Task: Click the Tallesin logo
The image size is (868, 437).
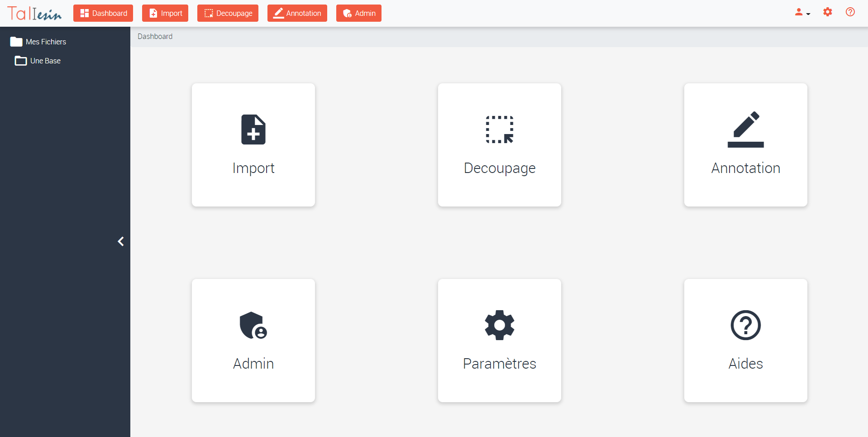Action: 34,14
